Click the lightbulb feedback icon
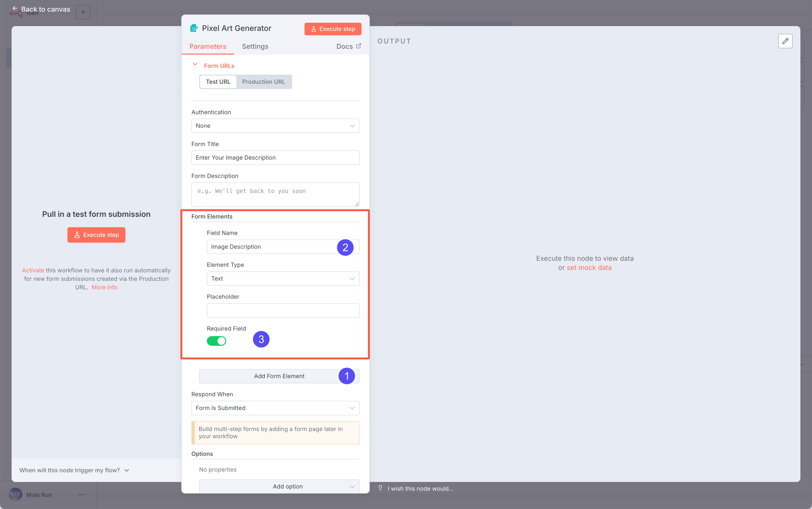 (x=380, y=488)
